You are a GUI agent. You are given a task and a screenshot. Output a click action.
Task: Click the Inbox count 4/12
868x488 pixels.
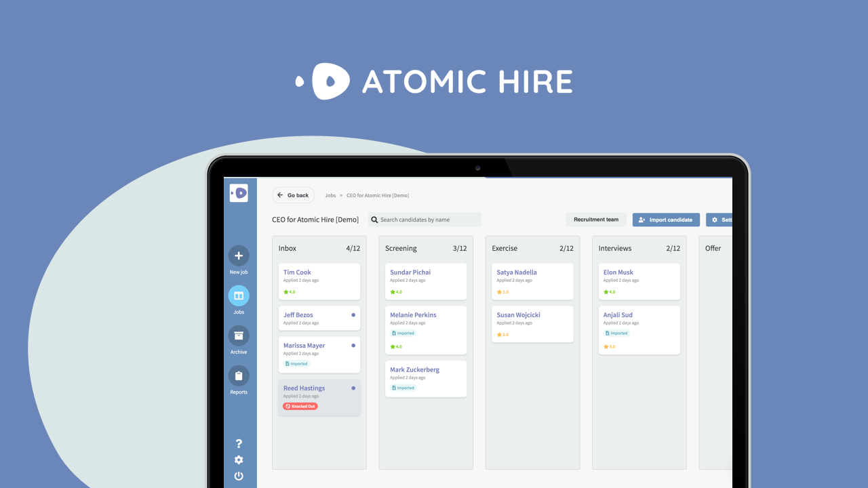click(353, 249)
